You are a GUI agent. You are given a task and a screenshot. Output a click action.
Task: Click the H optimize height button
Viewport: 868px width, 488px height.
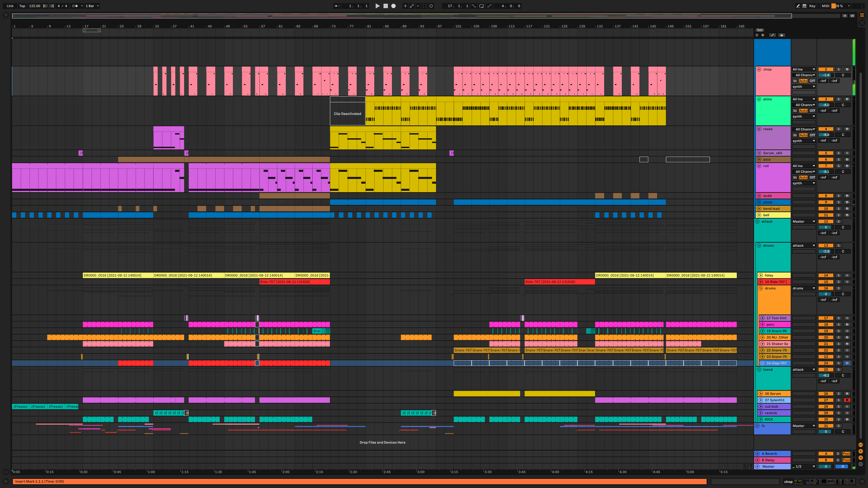(845, 16)
